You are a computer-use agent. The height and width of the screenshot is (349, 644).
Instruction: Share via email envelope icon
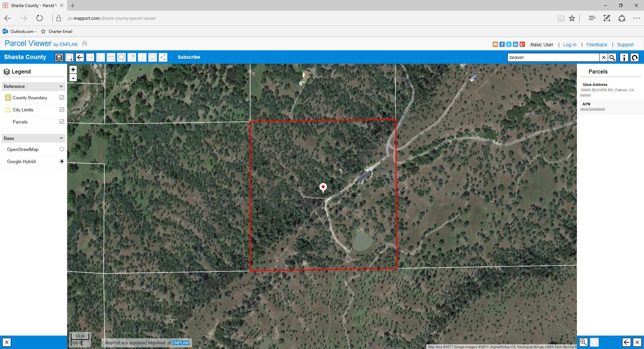pyautogui.click(x=495, y=44)
